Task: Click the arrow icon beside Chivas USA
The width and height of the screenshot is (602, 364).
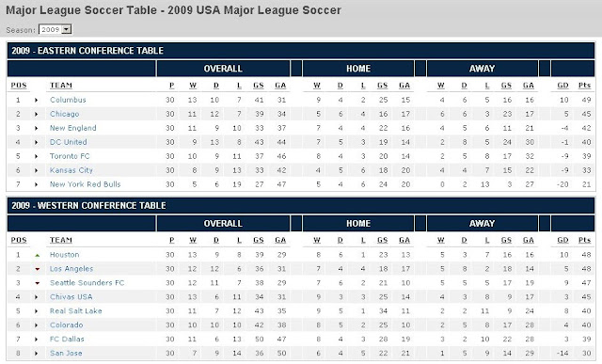Action: tap(36, 297)
